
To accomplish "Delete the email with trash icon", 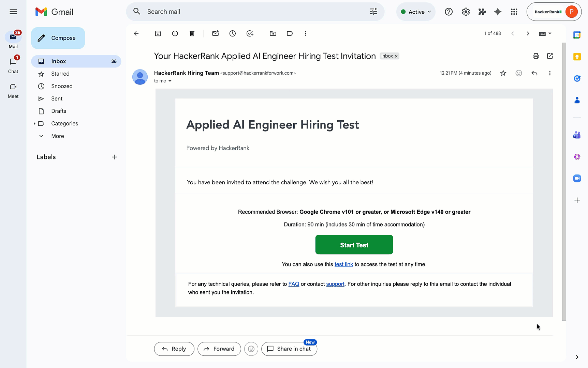I will coord(192,33).
